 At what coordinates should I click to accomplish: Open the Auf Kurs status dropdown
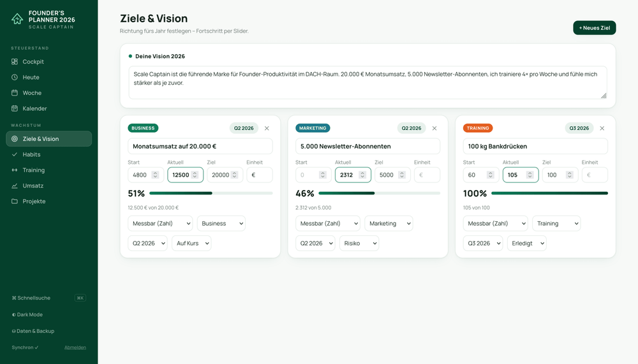pyautogui.click(x=191, y=244)
